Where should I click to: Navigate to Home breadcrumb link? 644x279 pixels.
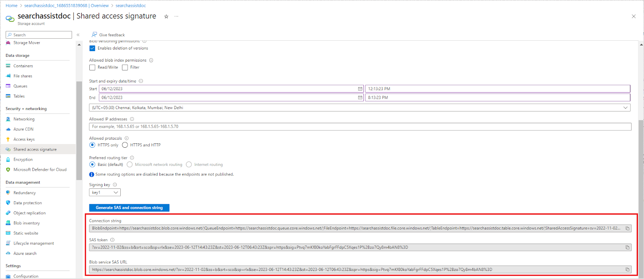pyautogui.click(x=11, y=6)
